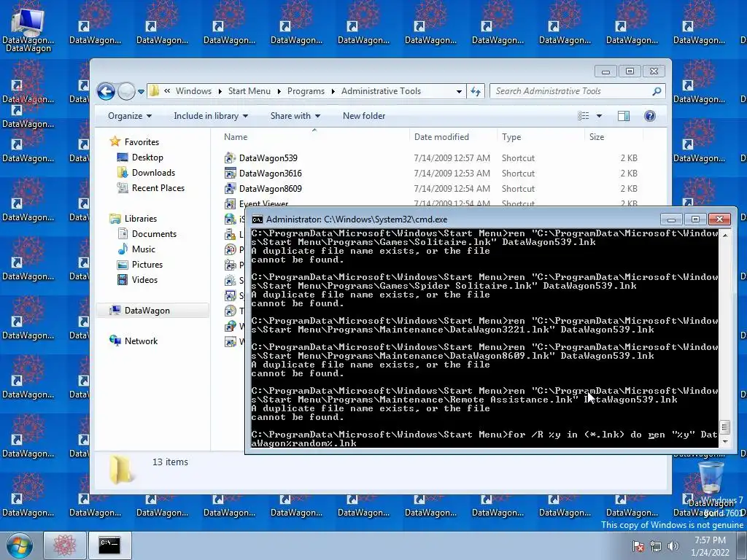Click DataWagon539 shortcut icon in list
This screenshot has height=560, width=747.
click(x=230, y=158)
